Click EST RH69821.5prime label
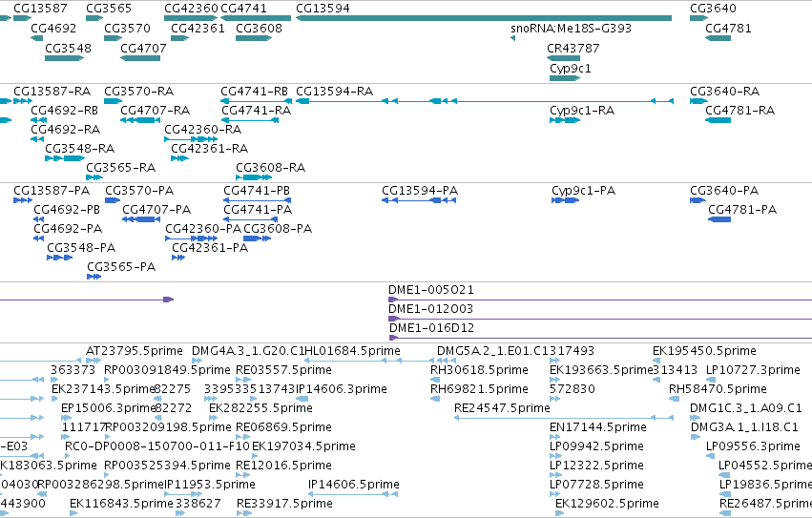This screenshot has height=518, width=812. tap(479, 388)
